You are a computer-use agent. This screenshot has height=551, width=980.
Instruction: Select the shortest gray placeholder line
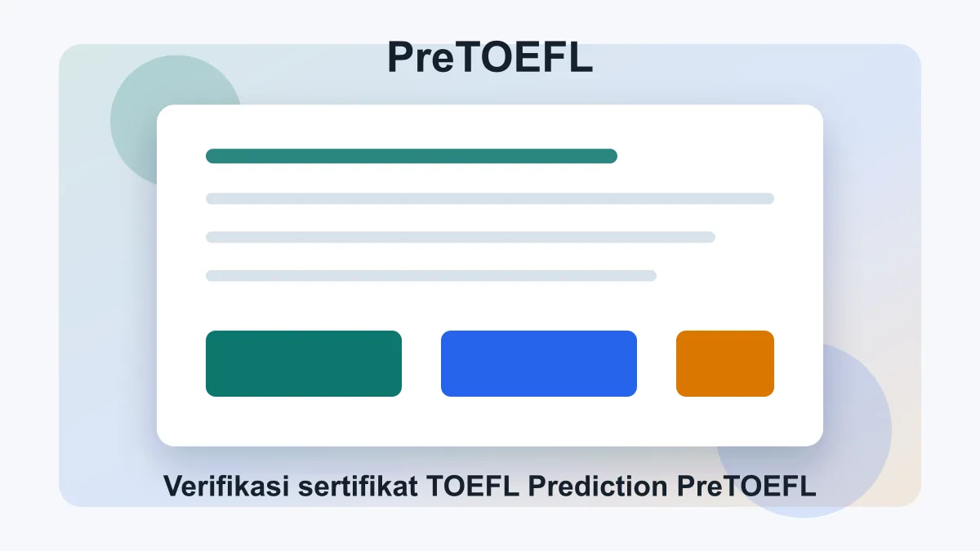coord(430,276)
